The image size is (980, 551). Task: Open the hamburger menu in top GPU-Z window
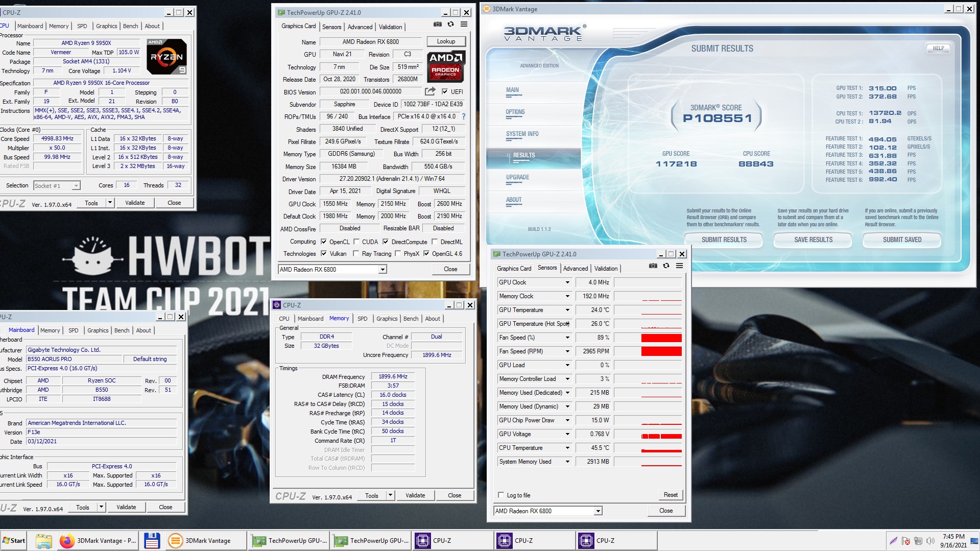[464, 24]
